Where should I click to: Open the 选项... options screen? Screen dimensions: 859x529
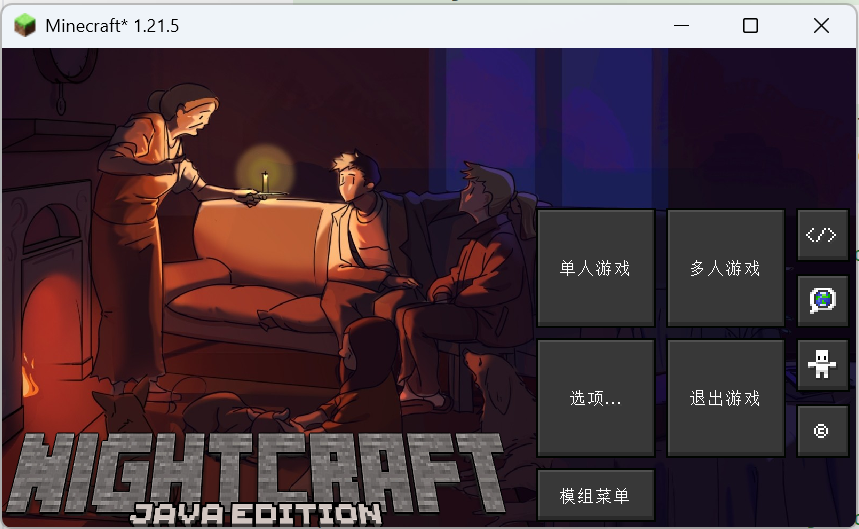tap(595, 398)
